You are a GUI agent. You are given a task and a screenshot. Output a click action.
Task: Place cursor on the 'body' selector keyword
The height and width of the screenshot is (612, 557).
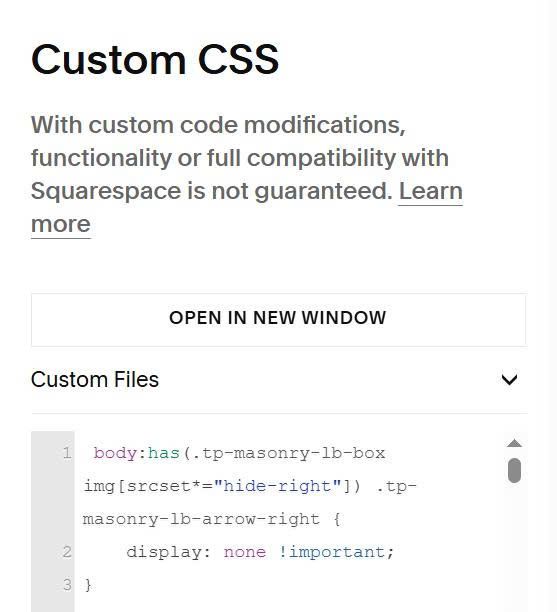115,454
